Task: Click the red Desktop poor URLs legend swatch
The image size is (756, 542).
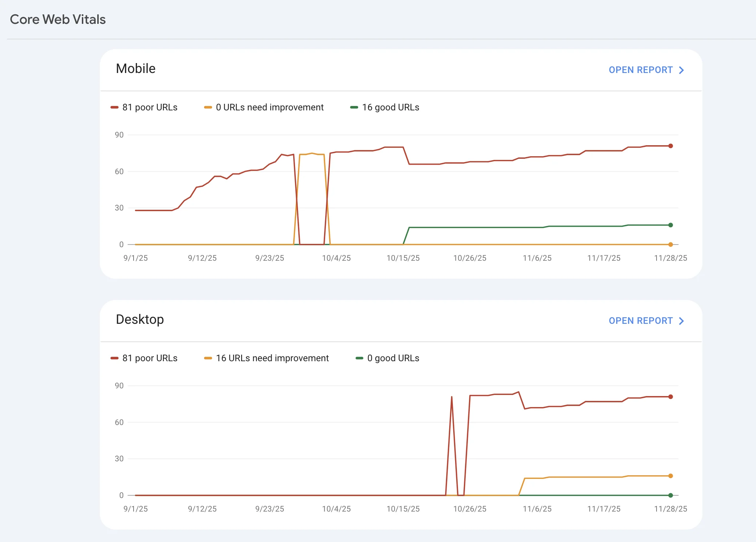Action: pyautogui.click(x=115, y=358)
